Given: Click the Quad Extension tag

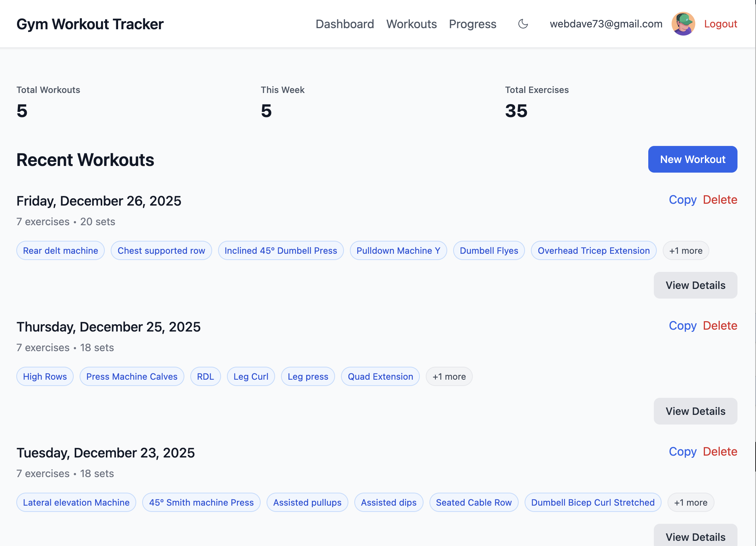Looking at the screenshot, I should click(x=380, y=377).
